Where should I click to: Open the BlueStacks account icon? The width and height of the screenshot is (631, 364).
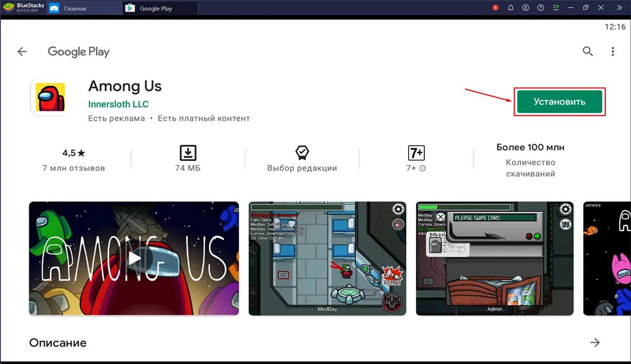pyautogui.click(x=526, y=8)
